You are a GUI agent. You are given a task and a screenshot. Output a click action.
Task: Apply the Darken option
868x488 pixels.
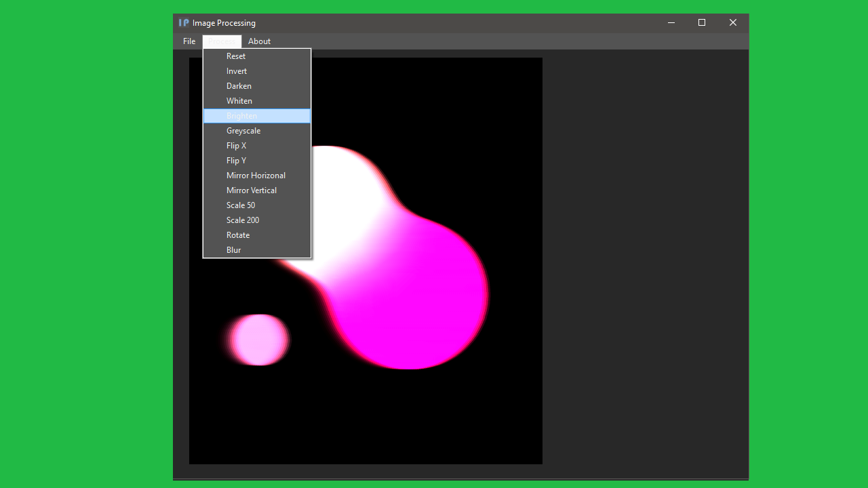(x=257, y=86)
